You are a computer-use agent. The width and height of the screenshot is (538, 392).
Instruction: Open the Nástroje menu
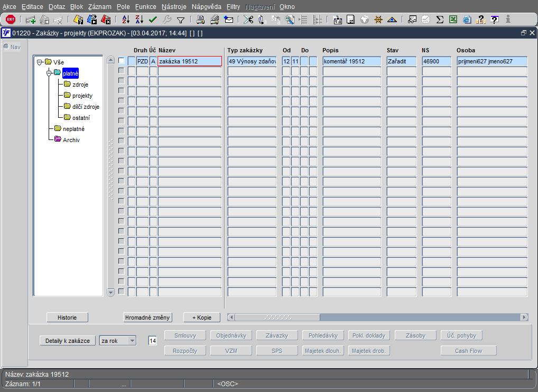pyautogui.click(x=174, y=7)
